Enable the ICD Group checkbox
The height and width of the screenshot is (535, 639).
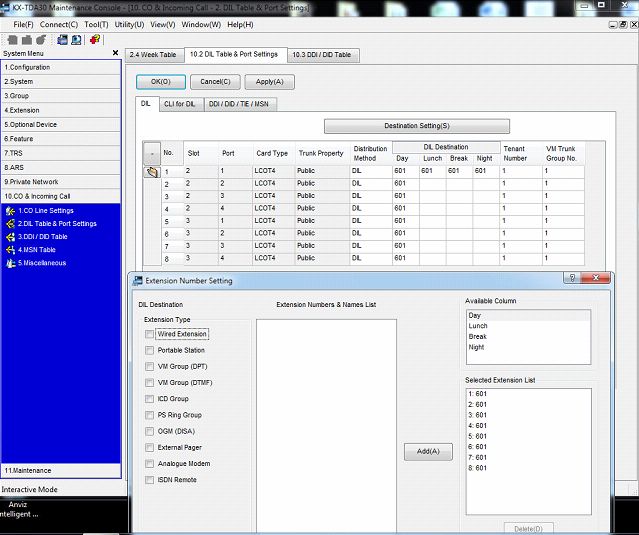click(x=149, y=399)
